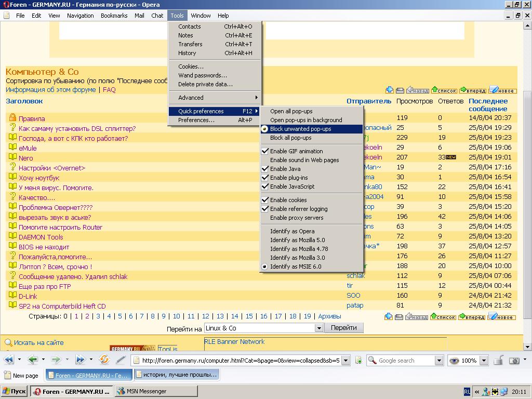Open the Fast Forward button's dropdown arrow
532x399 pixels.
(91, 360)
